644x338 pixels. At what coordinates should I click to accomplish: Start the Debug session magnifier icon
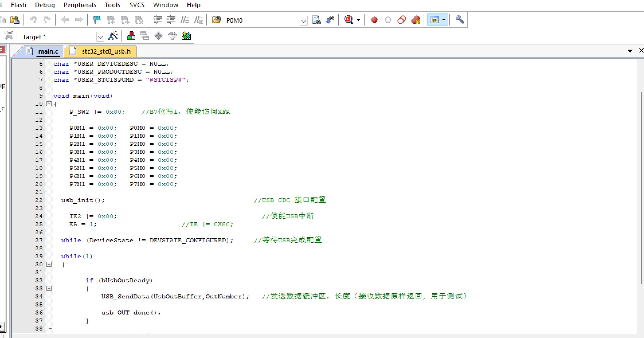pyautogui.click(x=349, y=20)
